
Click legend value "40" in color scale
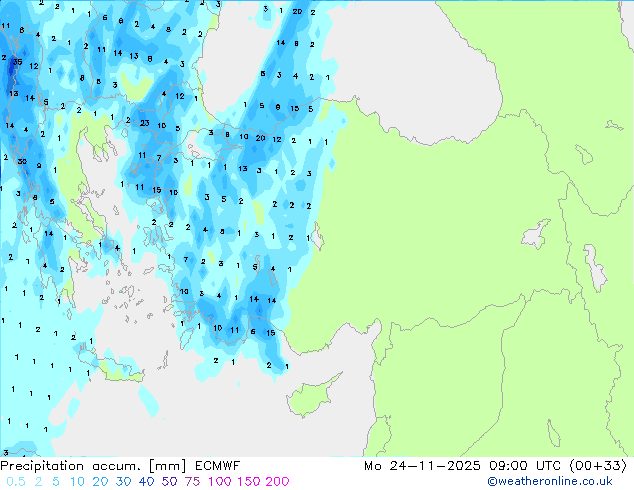click(x=146, y=482)
